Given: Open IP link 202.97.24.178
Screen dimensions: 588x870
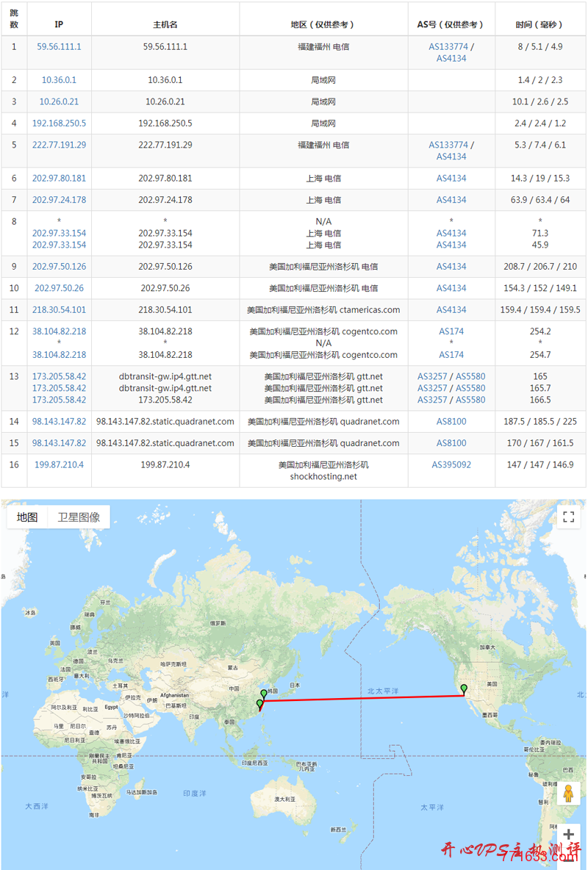Looking at the screenshot, I should click(59, 200).
